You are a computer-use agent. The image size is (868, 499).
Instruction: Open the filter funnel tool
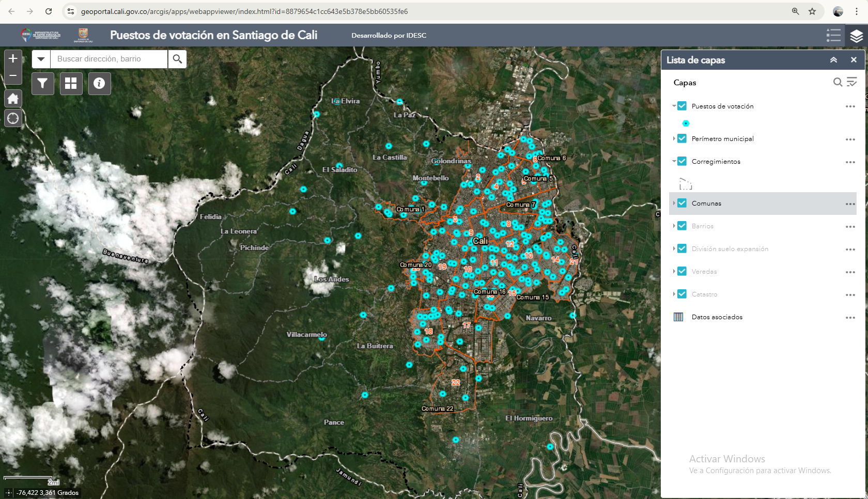tap(43, 83)
